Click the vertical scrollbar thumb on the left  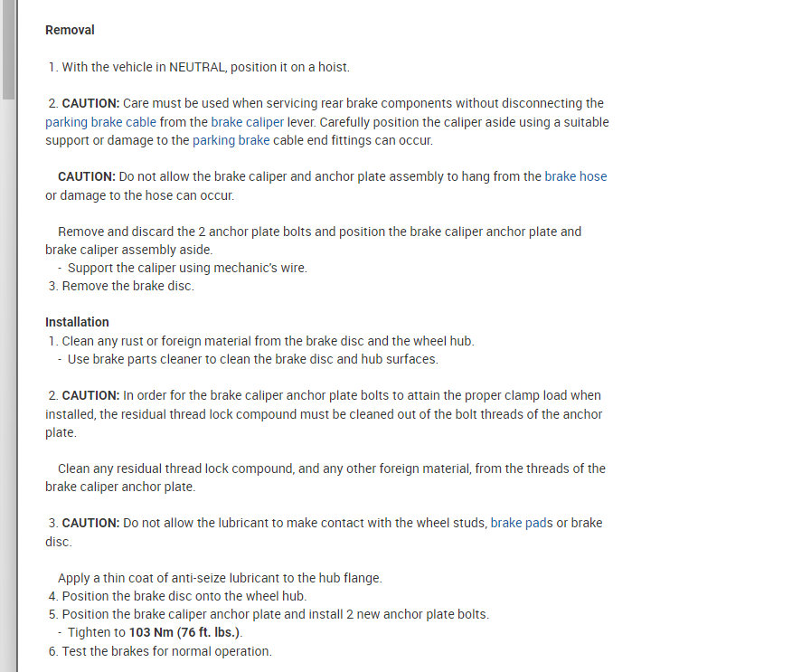click(x=8, y=50)
